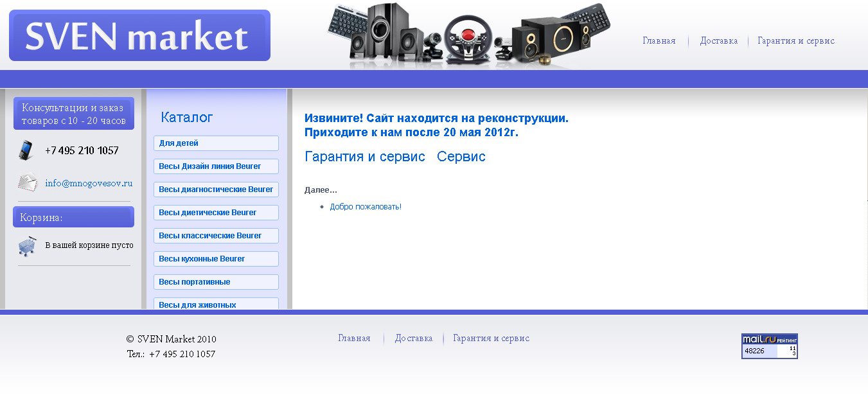Follow the "Добро пожаловать!" link

[366, 206]
